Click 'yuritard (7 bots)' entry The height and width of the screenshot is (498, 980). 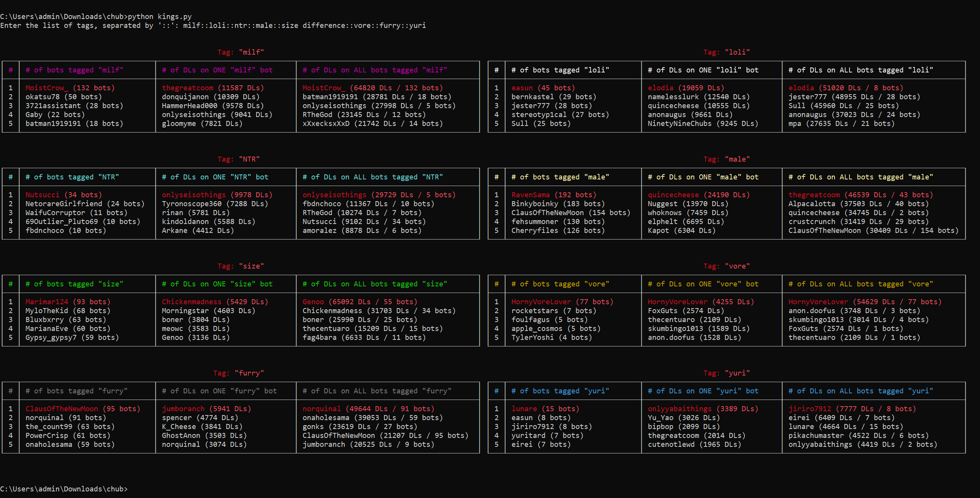click(548, 435)
